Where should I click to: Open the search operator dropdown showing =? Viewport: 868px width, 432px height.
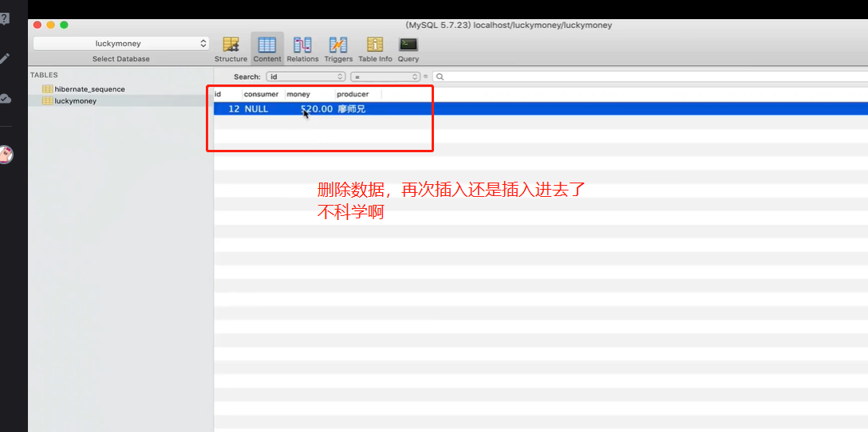pyautogui.click(x=385, y=77)
